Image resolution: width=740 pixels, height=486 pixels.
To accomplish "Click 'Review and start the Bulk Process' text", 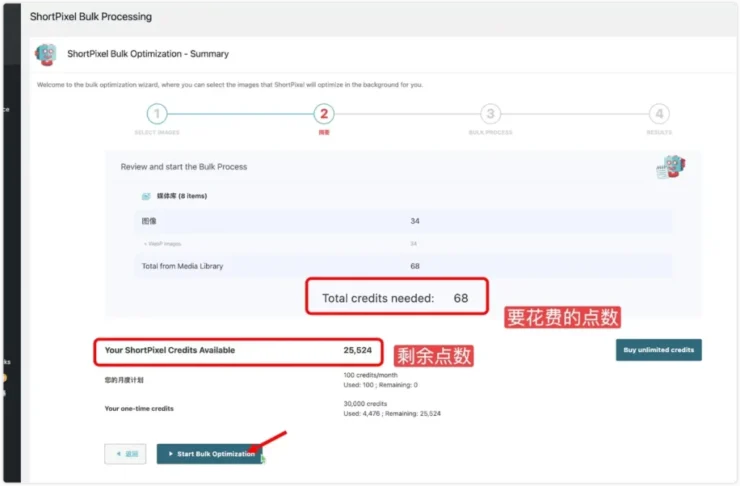I will (x=184, y=167).
